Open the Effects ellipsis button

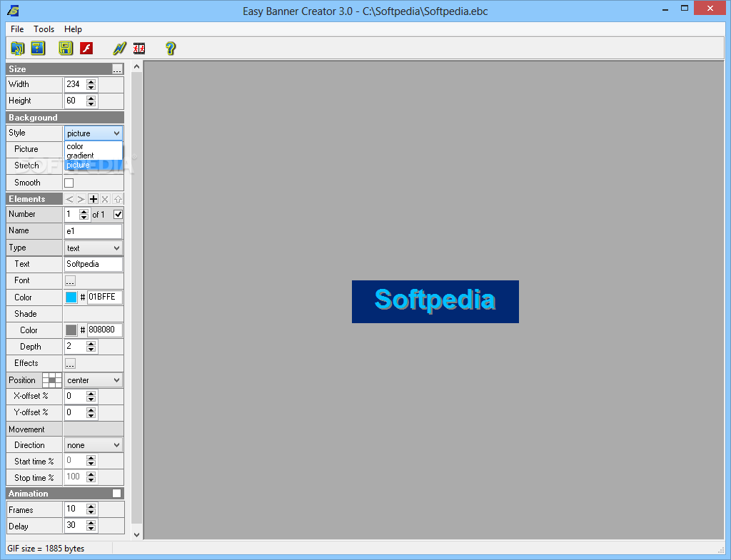click(70, 363)
